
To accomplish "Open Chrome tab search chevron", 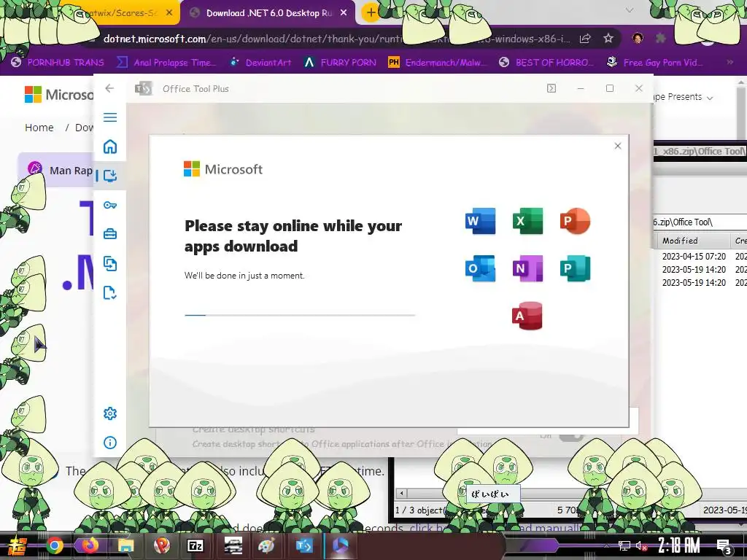I will coord(630,10).
